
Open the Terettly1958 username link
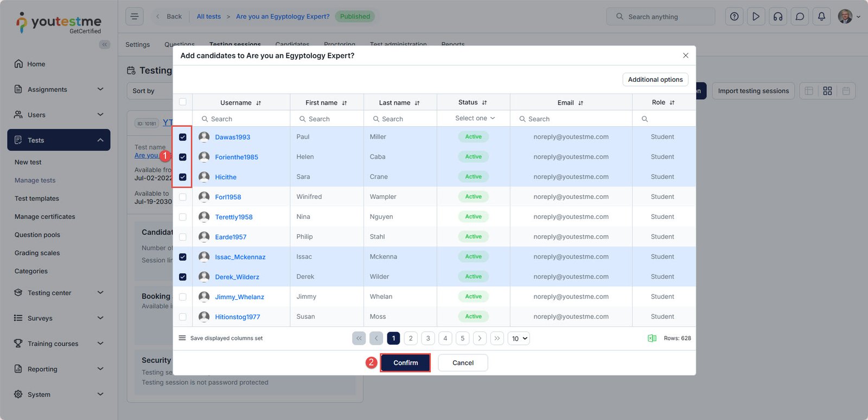coord(233,217)
